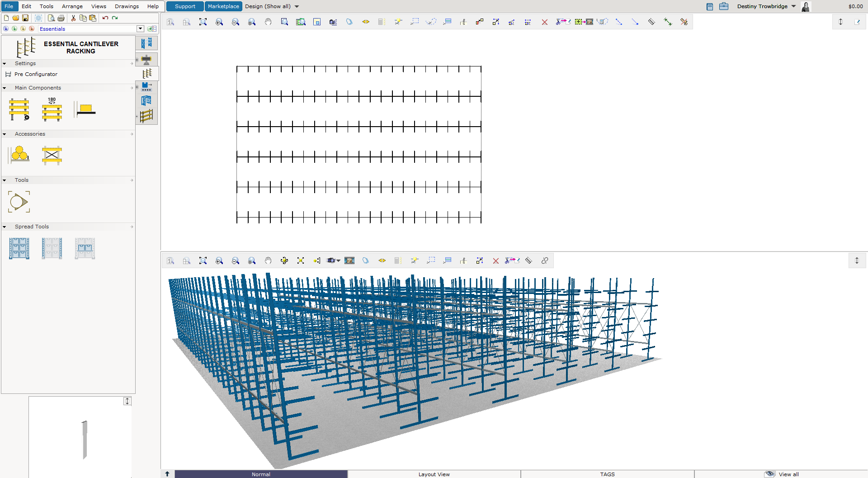868x478 pixels.
Task: Open the Arrange menu
Action: (72, 6)
